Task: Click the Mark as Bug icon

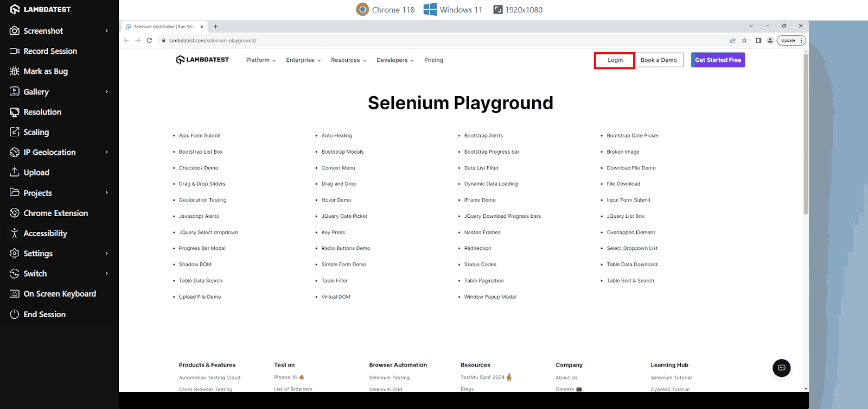Action: pos(15,71)
